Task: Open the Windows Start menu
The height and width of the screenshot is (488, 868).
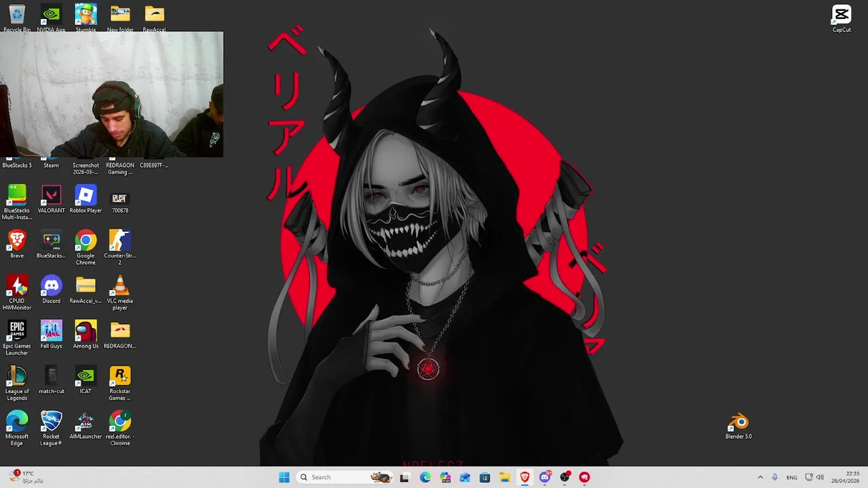Action: coord(284,477)
